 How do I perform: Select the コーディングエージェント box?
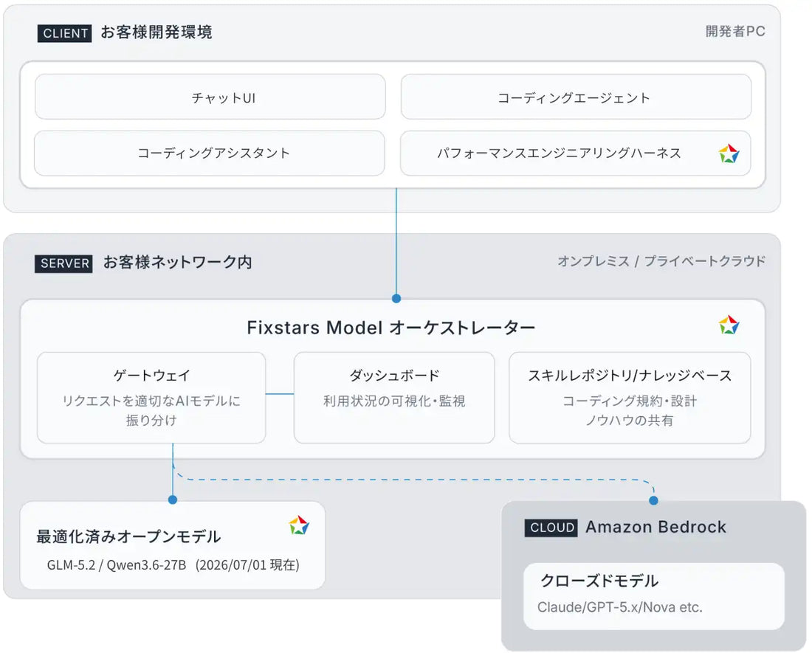pos(576,97)
